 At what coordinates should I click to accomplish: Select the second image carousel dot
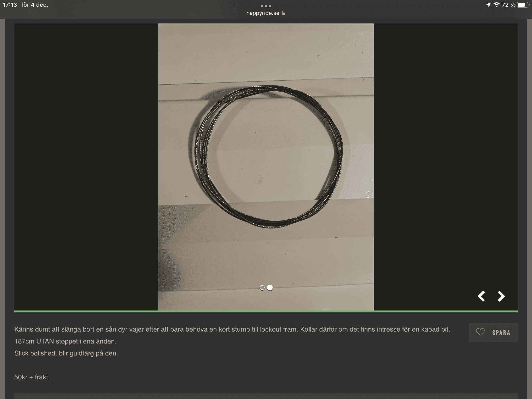pos(270,287)
